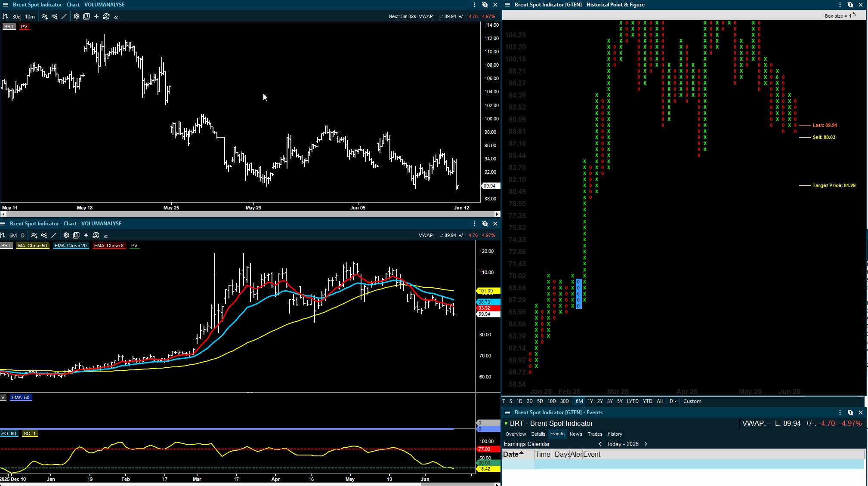Set Point & Figure range to 5Y
Image resolution: width=868 pixels, height=486 pixels.
pos(620,401)
